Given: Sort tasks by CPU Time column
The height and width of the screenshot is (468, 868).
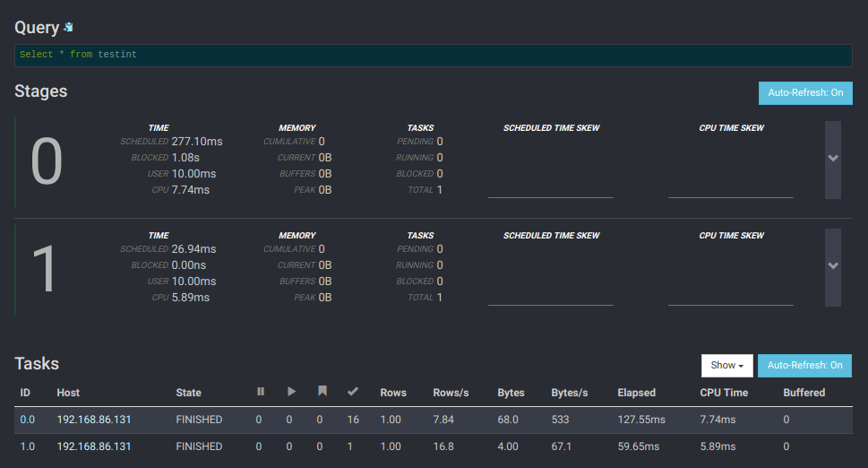Looking at the screenshot, I should [725, 393].
